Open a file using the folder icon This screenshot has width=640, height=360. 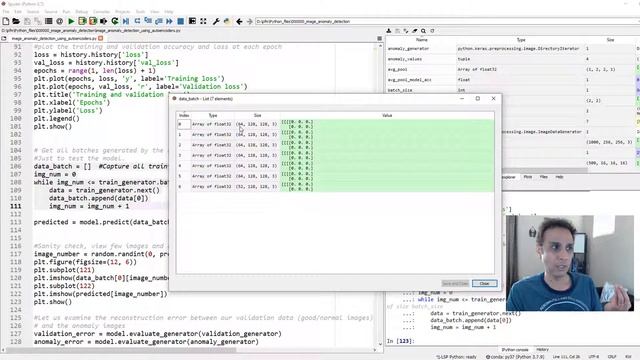(16, 21)
